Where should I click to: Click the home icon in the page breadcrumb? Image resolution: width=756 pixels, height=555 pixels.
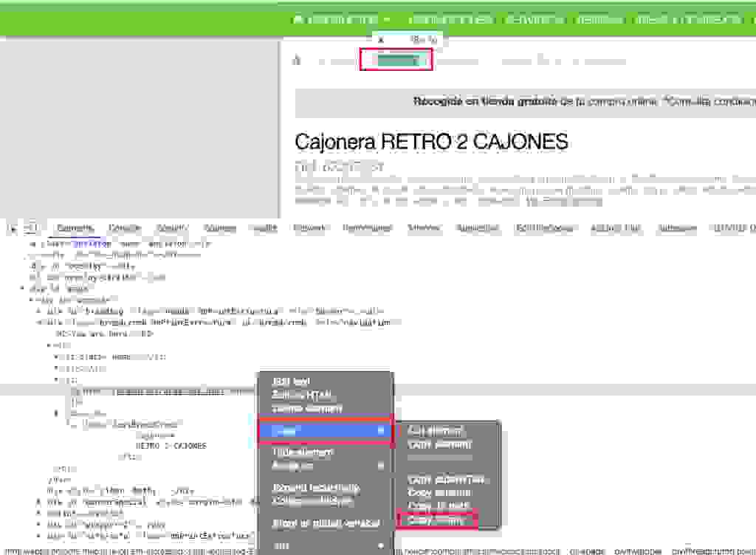(x=297, y=61)
